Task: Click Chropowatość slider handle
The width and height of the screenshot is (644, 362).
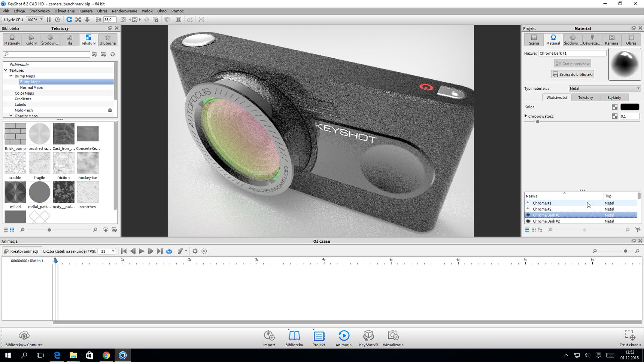Action: coord(538,122)
